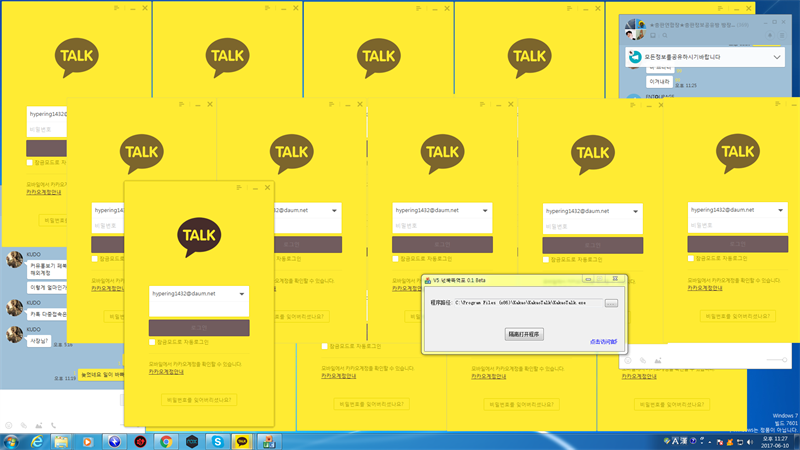Open the talk board icon in group chat
The height and width of the screenshot is (450, 800).
click(653, 36)
